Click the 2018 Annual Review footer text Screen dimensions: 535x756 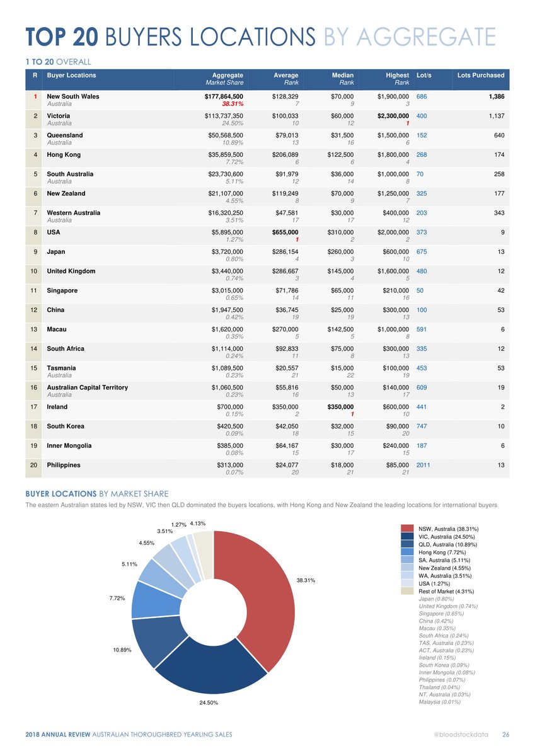(x=129, y=735)
